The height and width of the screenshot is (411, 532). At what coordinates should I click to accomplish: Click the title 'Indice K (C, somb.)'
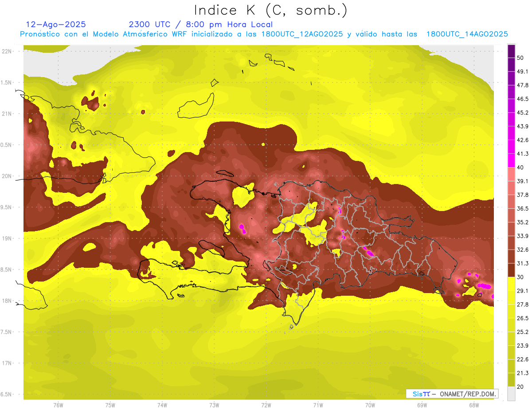(x=270, y=10)
